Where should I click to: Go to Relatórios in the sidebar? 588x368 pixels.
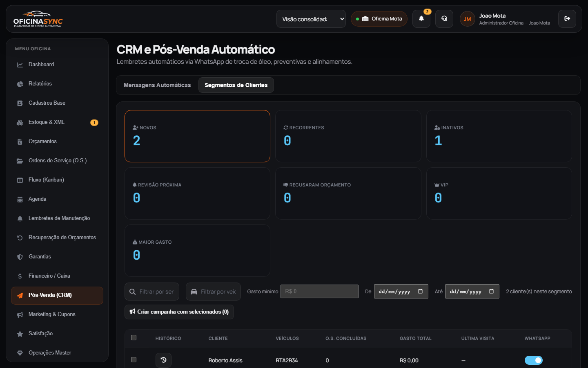57,84
